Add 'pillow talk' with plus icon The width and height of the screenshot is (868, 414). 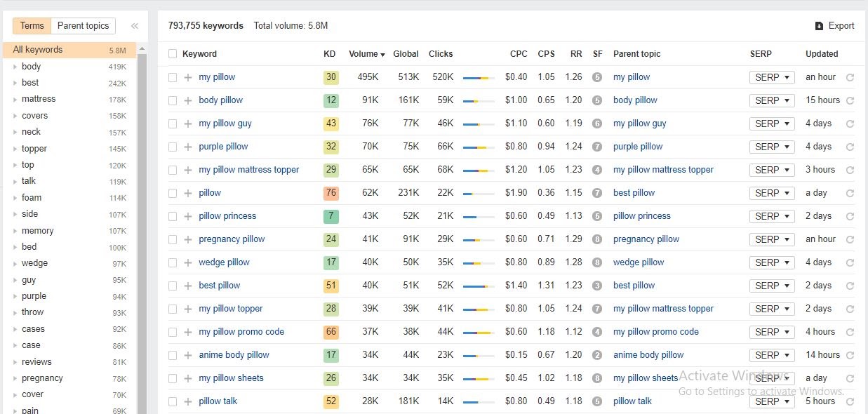pyautogui.click(x=188, y=401)
